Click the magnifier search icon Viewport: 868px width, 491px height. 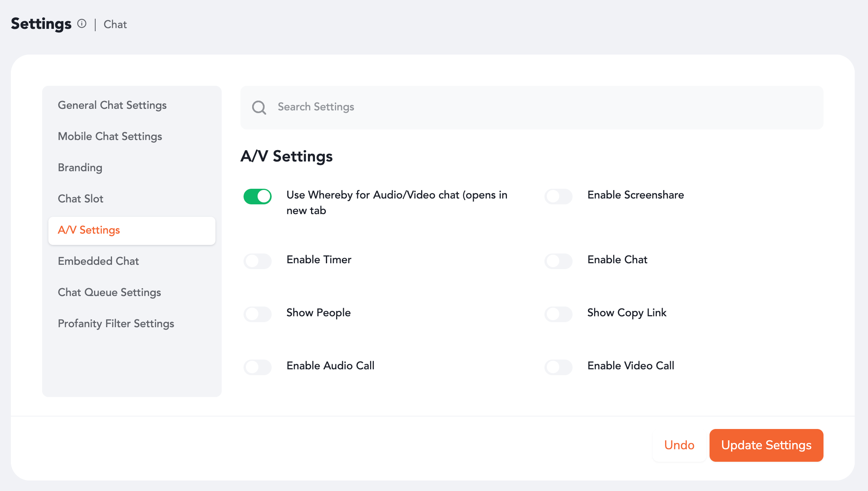click(x=259, y=107)
